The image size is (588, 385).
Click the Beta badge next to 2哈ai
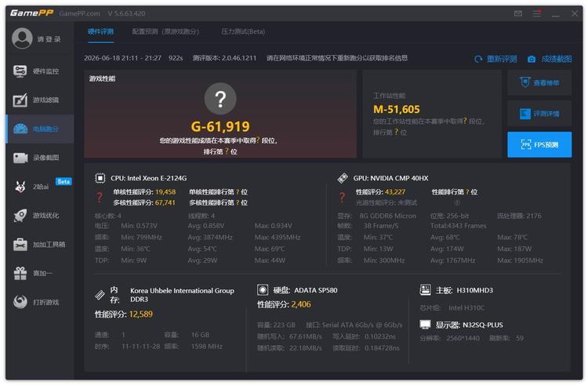click(64, 181)
